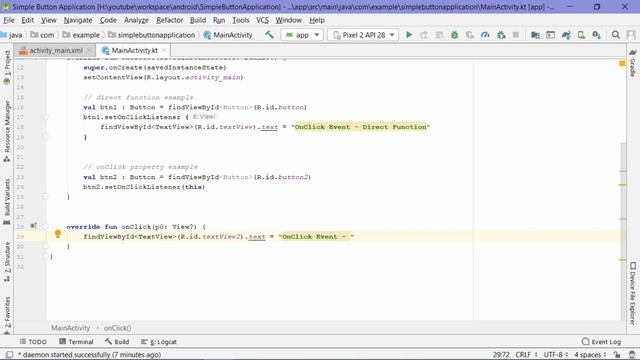Open the Terminal tool window
640x360 pixels.
(x=76, y=342)
